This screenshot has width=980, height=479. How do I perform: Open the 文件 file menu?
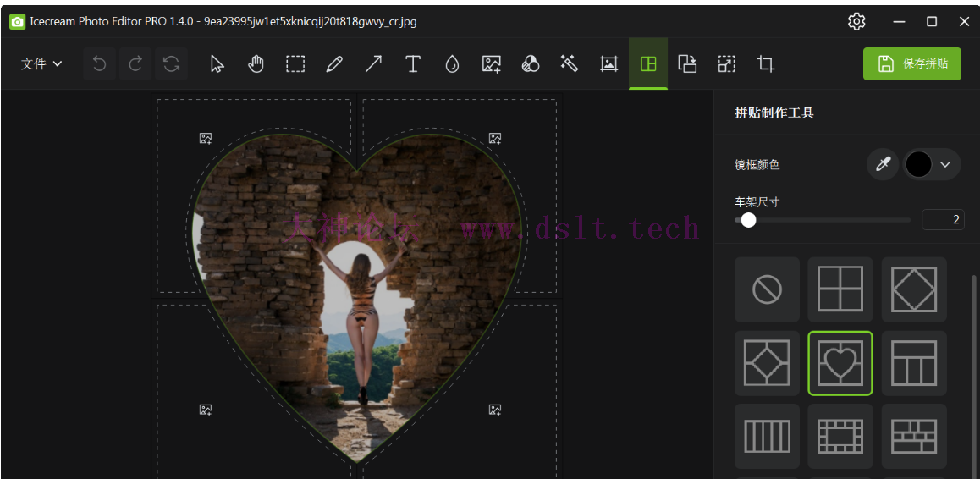41,63
